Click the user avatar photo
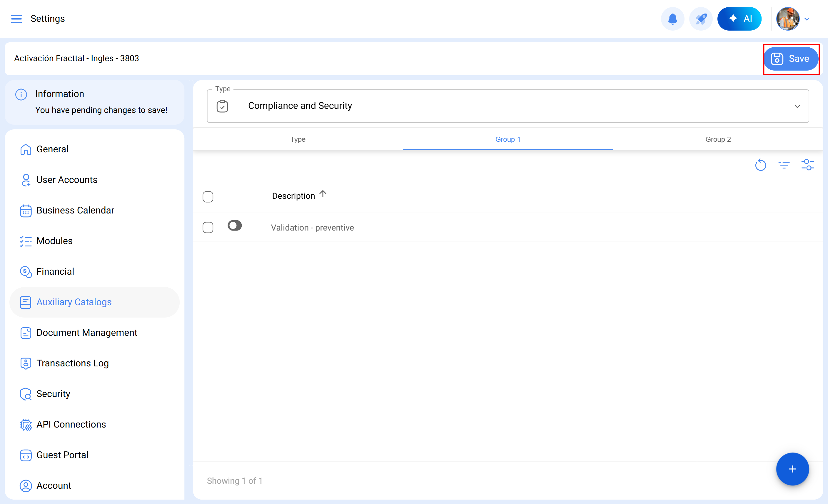This screenshot has width=828, height=504. pos(787,19)
